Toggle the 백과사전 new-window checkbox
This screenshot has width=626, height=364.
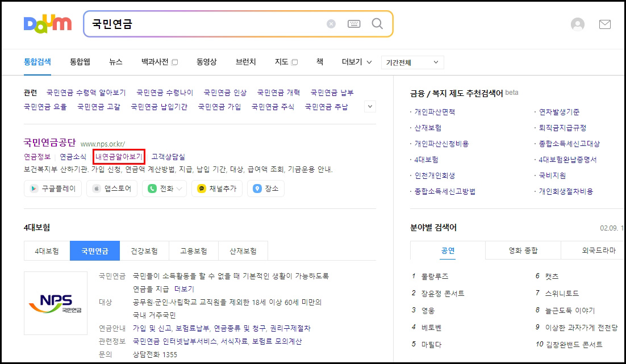click(174, 62)
